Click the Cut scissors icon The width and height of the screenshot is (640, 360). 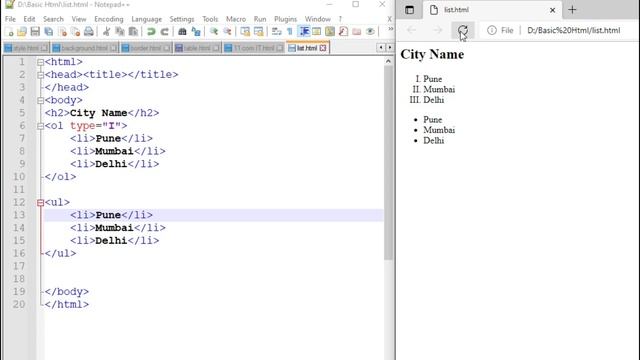point(107,31)
